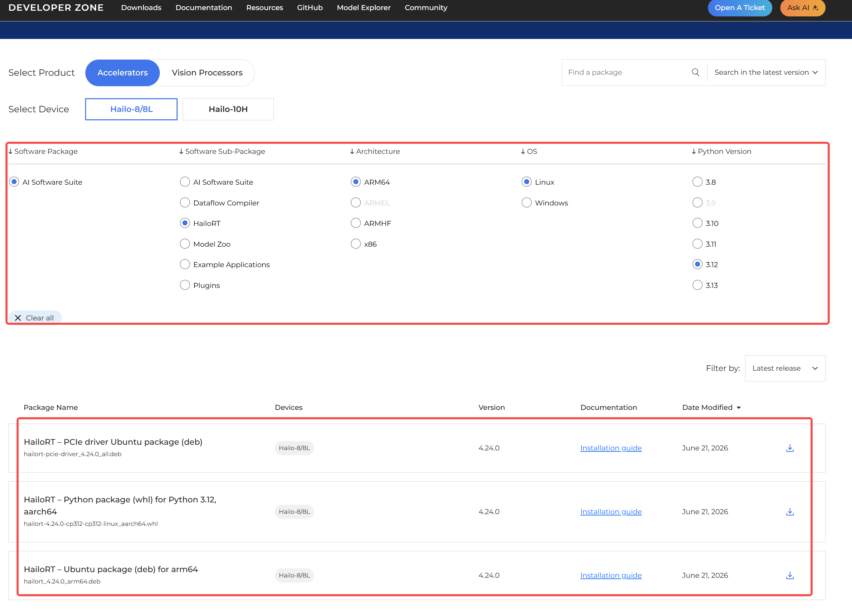Screen dimensions: 852x616
Task: Select Example Applications sub-package
Action: (225, 264)
